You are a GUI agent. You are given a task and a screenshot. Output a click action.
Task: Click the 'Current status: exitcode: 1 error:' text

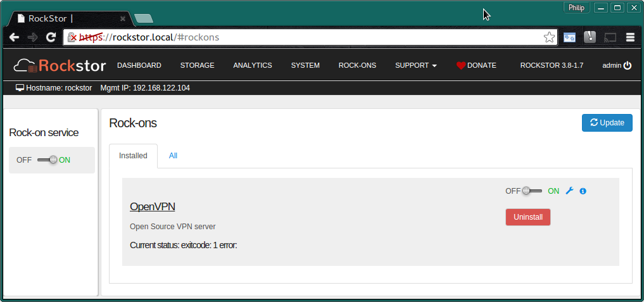coord(184,245)
